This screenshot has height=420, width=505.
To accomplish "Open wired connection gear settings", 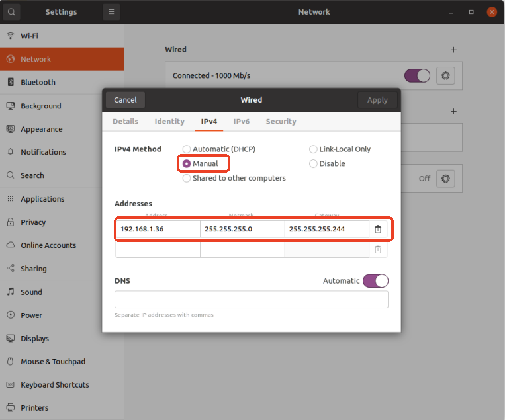I will [446, 76].
